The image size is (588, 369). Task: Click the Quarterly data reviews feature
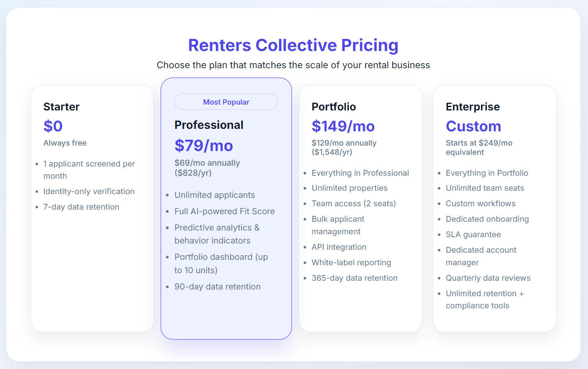[488, 278]
